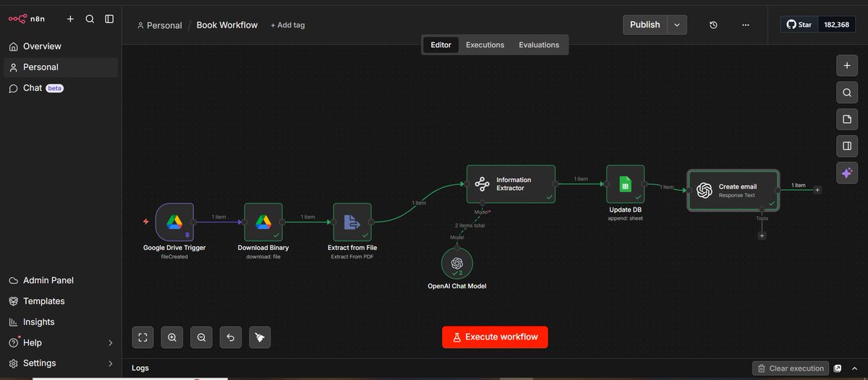Screen dimensions: 868x380
Task: Click the 'Extract From PDF' subtitle
Action: 352,256
